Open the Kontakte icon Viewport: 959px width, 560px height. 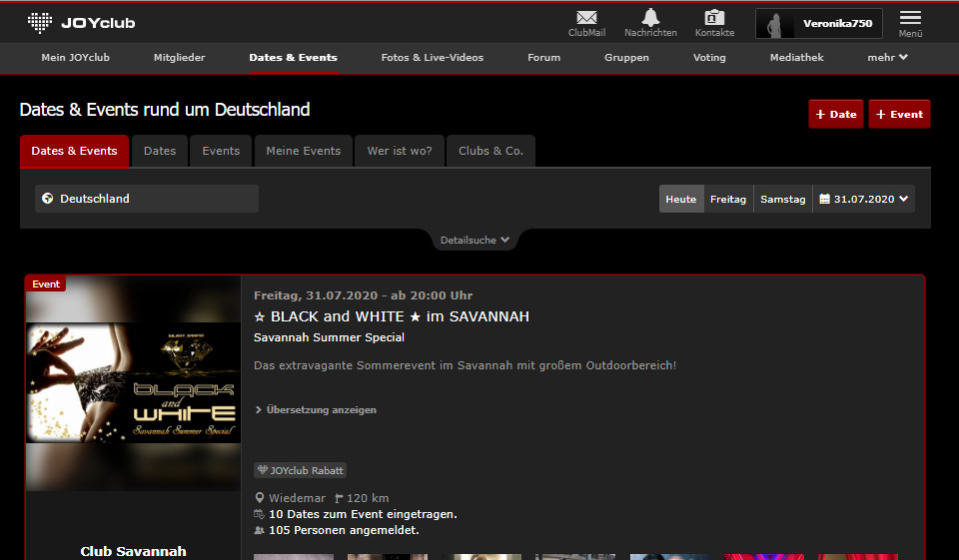(714, 18)
